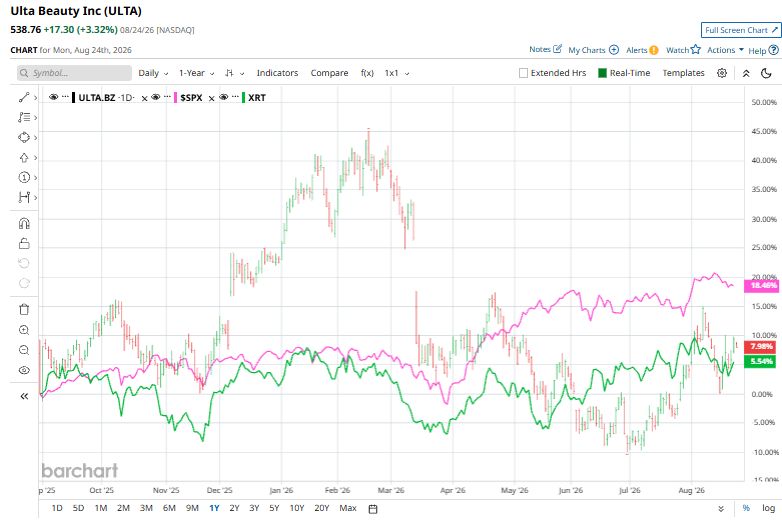
Task: Open options menu for $SPX series
Action: tap(167, 97)
